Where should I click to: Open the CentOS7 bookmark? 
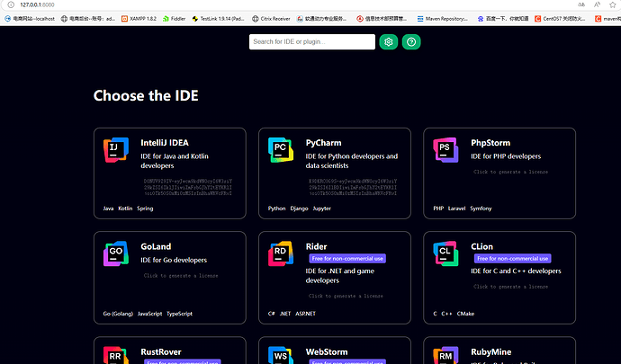pyautogui.click(x=560, y=19)
